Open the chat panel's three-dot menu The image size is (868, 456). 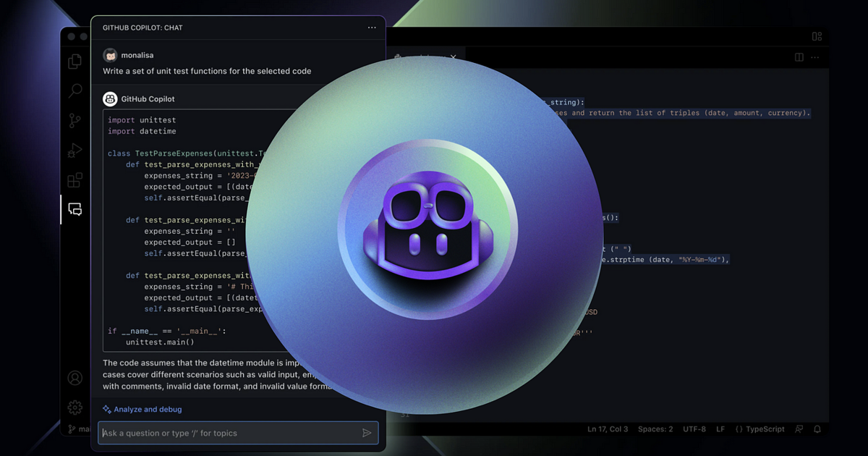coord(372,28)
